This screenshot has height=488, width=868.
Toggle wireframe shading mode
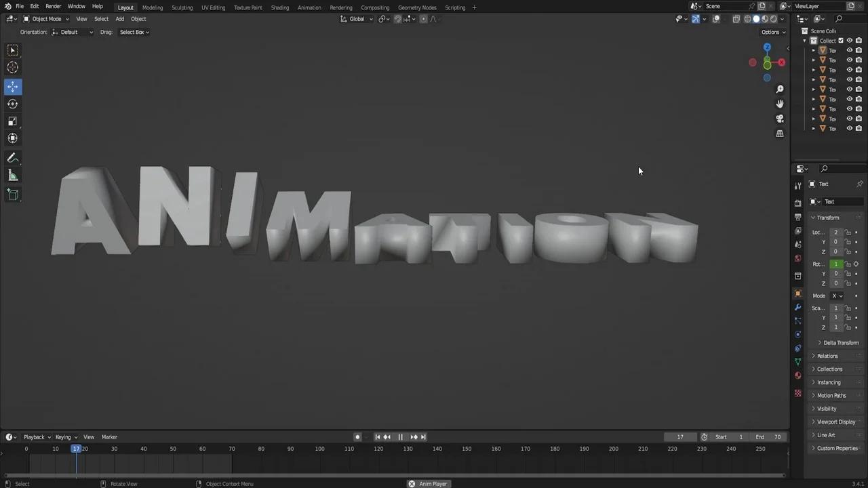point(747,19)
